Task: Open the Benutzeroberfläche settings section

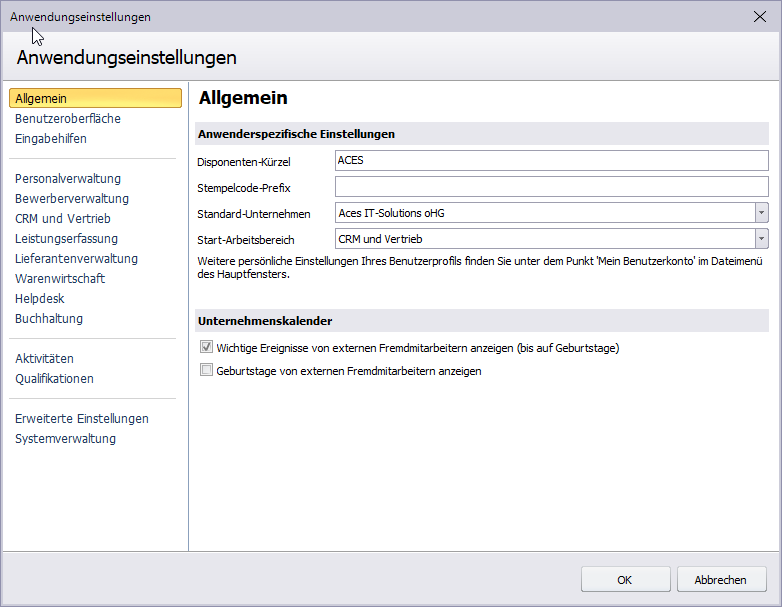Action: (68, 118)
